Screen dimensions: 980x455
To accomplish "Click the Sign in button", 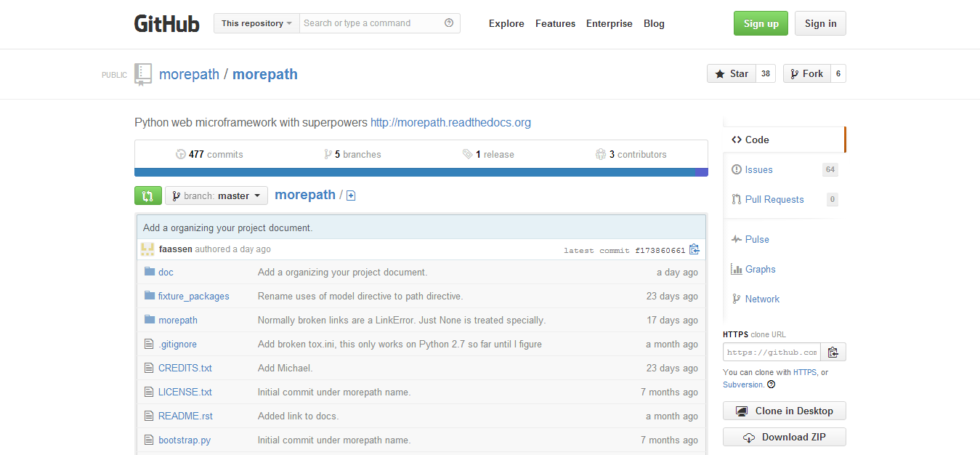I will (820, 23).
